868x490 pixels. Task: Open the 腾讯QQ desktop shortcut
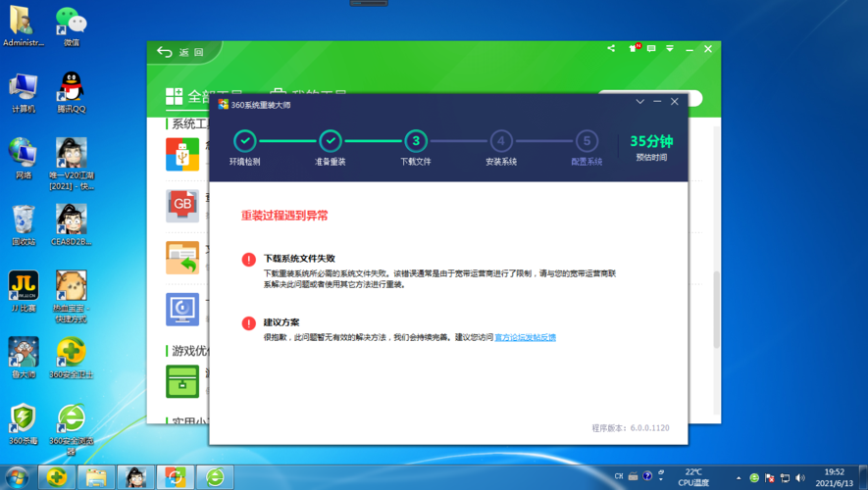point(72,93)
